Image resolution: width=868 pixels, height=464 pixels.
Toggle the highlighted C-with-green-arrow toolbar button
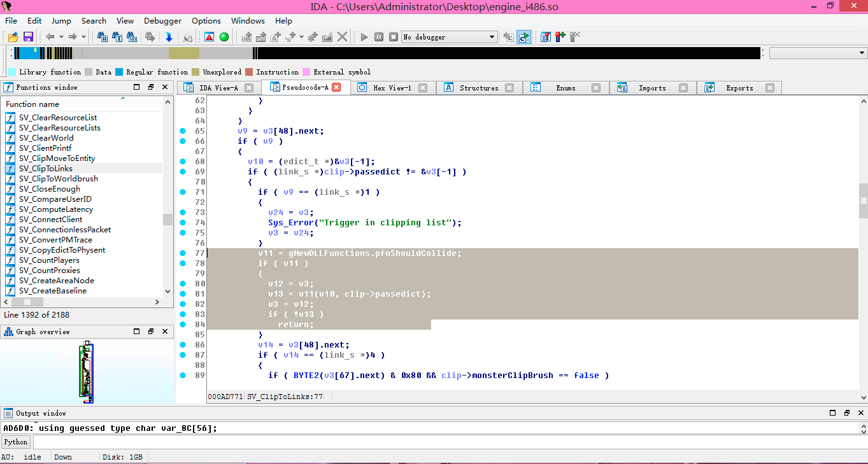523,36
